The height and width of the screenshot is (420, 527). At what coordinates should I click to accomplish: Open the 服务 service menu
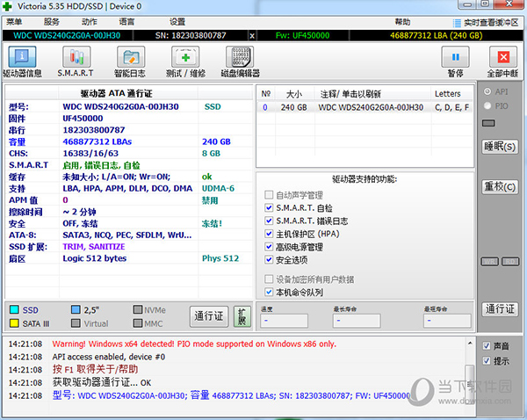point(52,21)
